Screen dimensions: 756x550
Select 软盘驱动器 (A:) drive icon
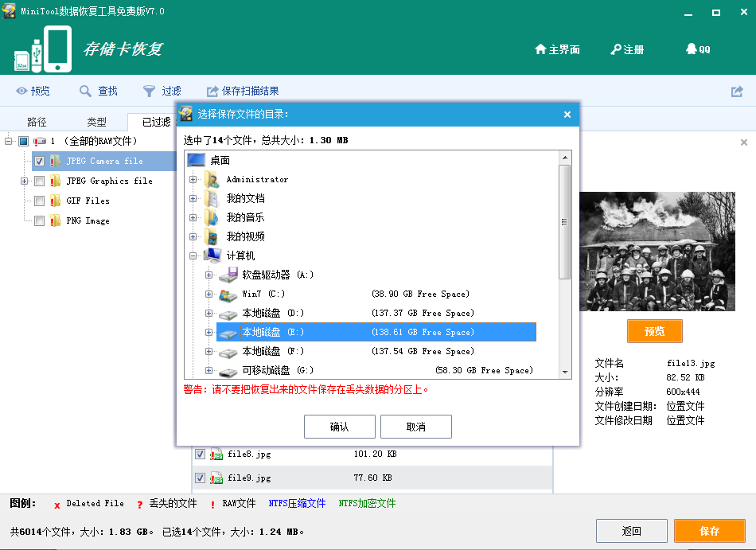(x=228, y=275)
